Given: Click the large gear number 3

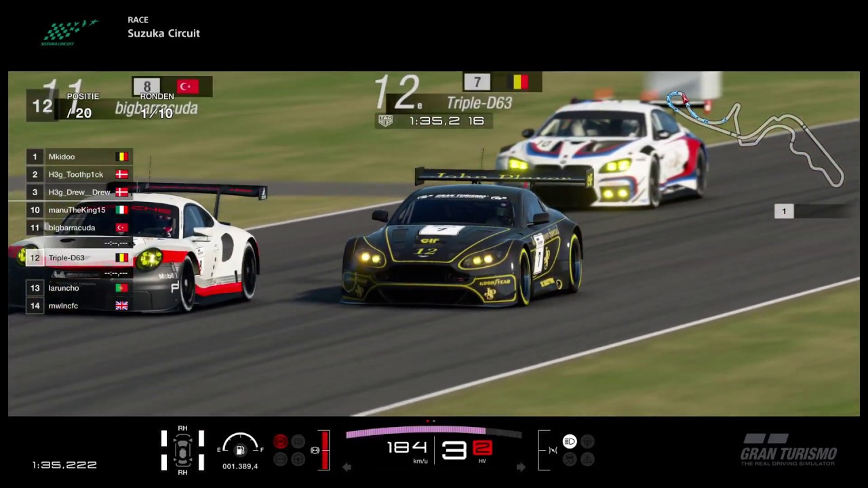Looking at the screenshot, I should 454,450.
